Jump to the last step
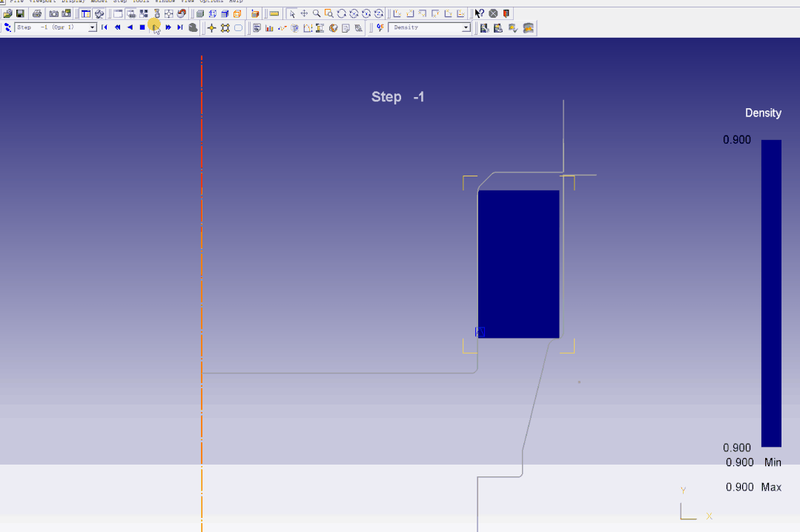Viewport: 800px width, 532px height. (180, 27)
